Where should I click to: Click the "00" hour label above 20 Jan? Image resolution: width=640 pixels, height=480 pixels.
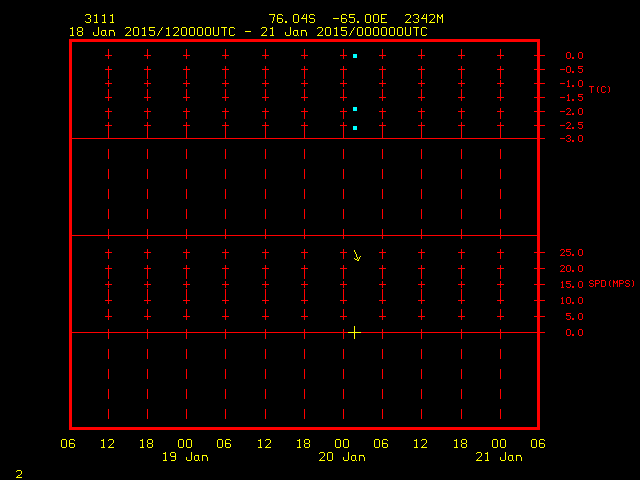(342, 444)
